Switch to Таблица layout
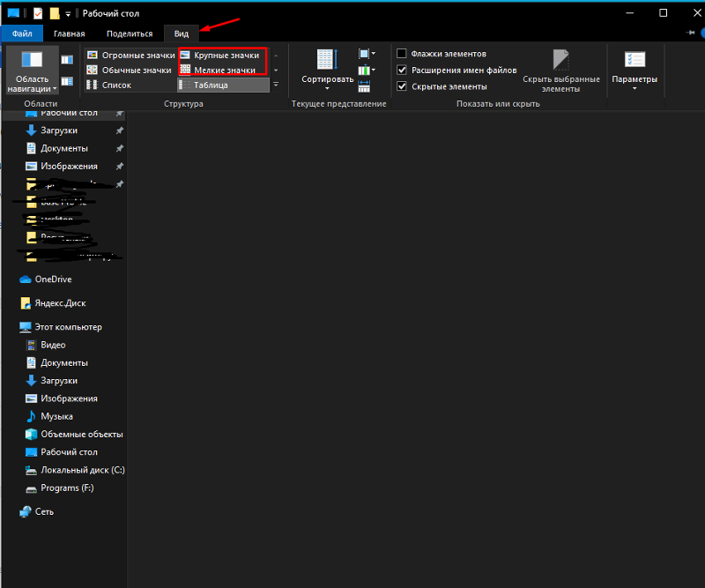Viewport: 705px width, 588px height. (224, 85)
